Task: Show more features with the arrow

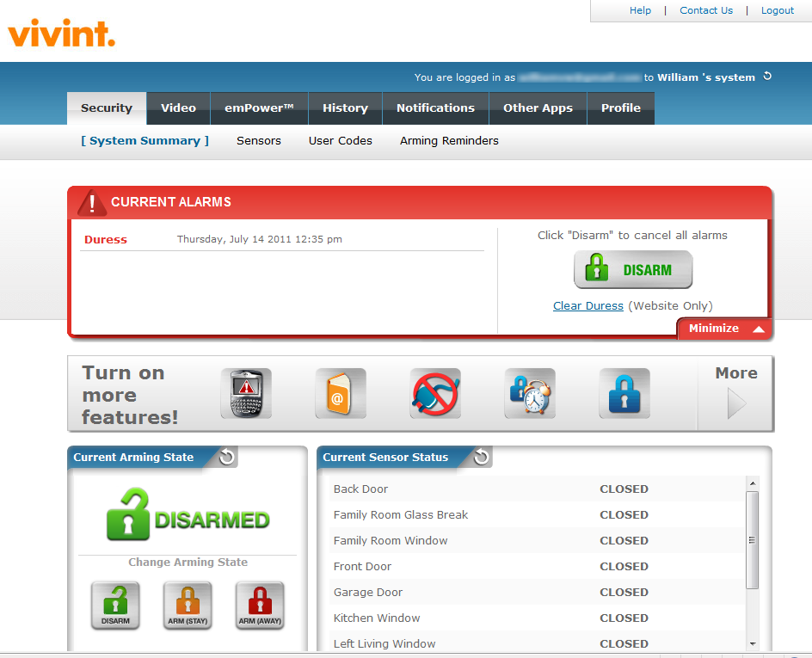Action: pos(736,403)
